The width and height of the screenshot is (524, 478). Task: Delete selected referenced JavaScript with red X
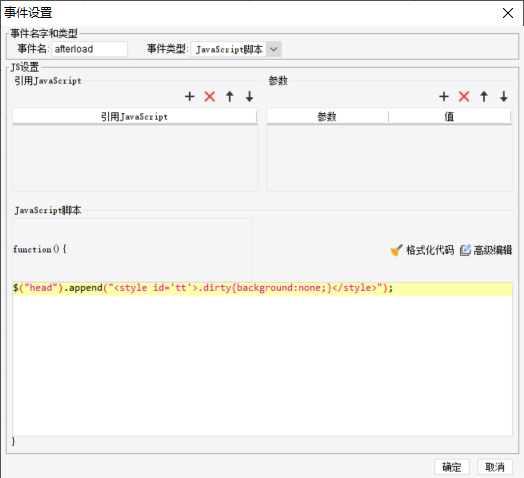click(x=210, y=97)
